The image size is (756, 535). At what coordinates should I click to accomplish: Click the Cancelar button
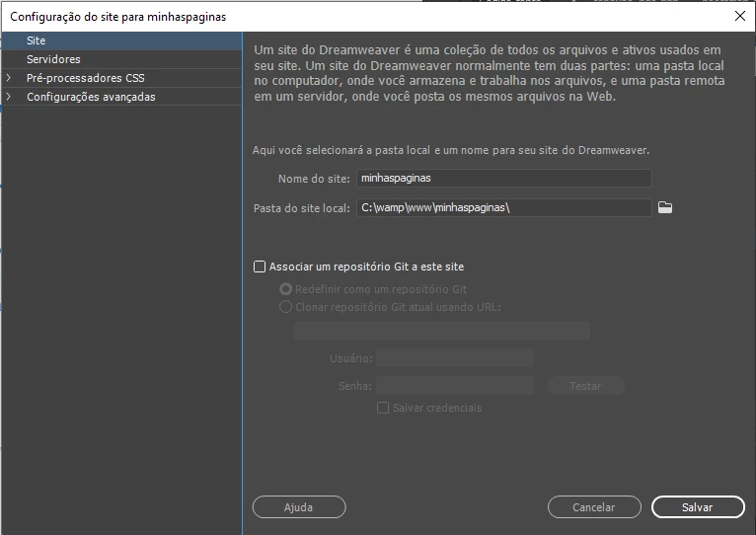[594, 507]
